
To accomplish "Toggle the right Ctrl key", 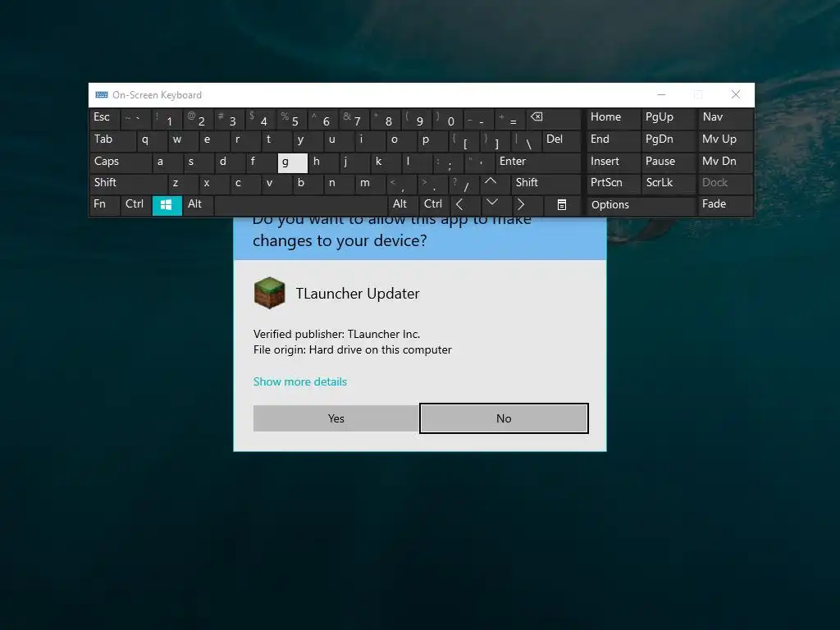I will click(433, 205).
